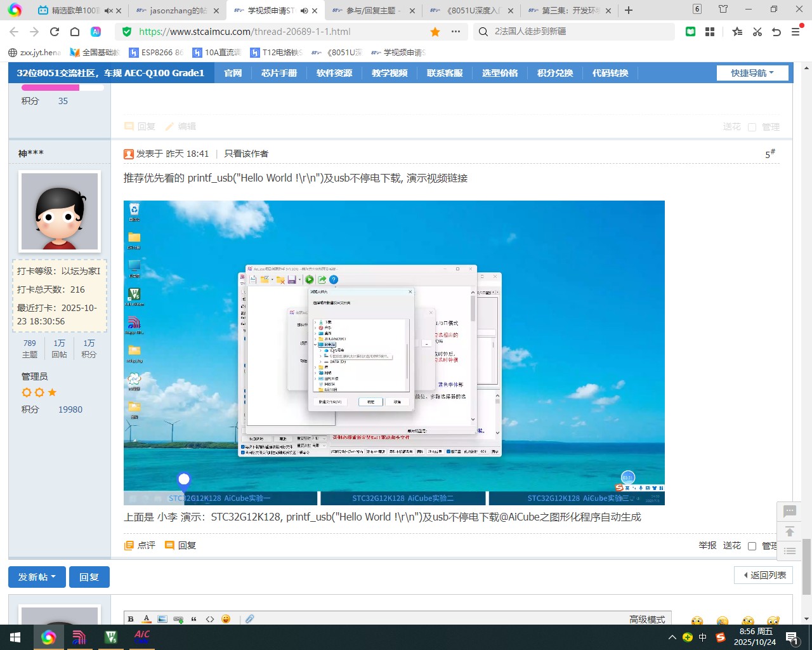The height and width of the screenshot is (650, 812).
Task: Check the lower 管理 checkbox near 举报
Action: click(x=752, y=545)
